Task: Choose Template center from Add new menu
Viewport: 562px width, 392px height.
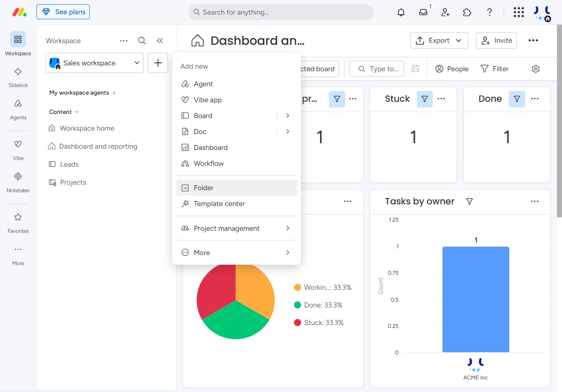Action: coord(236,204)
